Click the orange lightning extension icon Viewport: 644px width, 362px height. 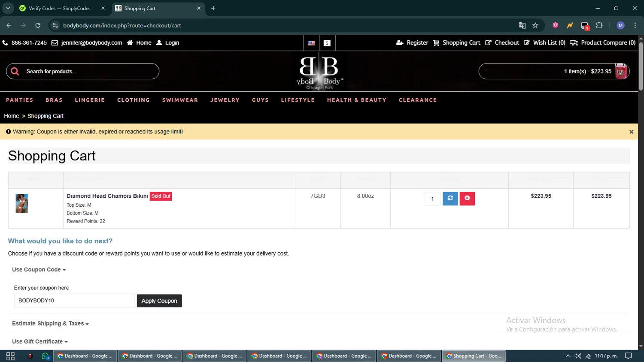570,25
